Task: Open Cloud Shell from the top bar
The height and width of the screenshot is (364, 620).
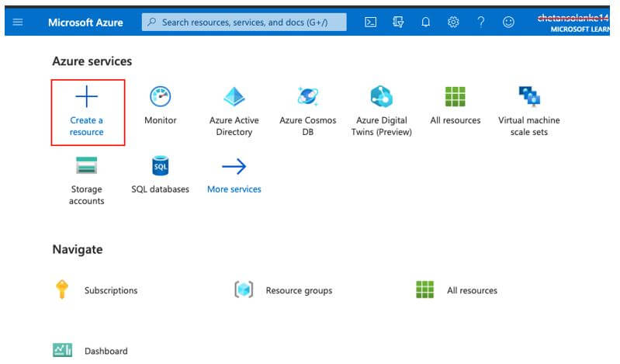Action: point(370,23)
